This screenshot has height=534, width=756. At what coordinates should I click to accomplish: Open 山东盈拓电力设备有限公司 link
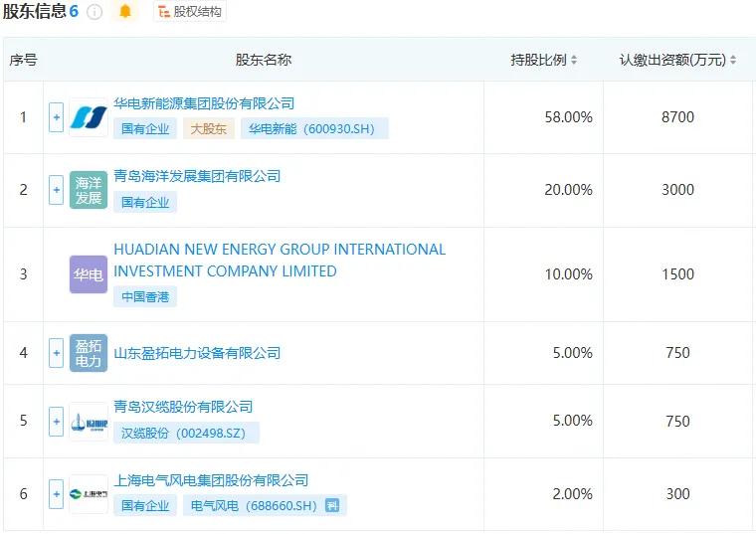(x=197, y=353)
